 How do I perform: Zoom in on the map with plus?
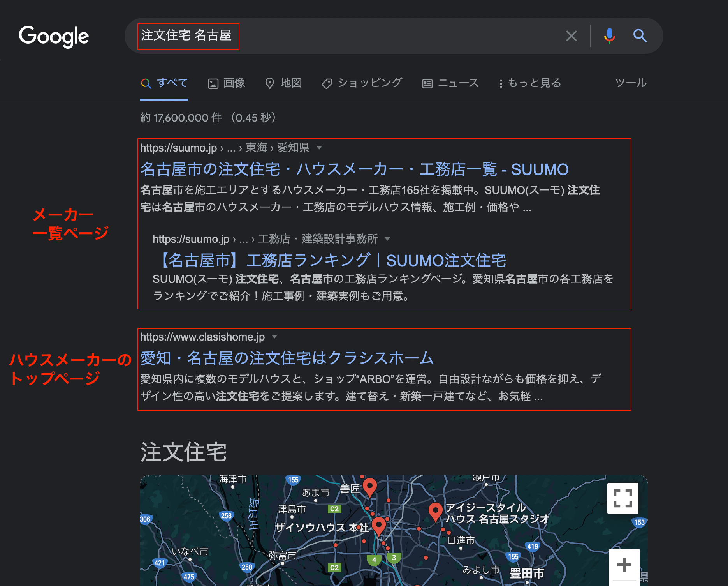(x=624, y=564)
